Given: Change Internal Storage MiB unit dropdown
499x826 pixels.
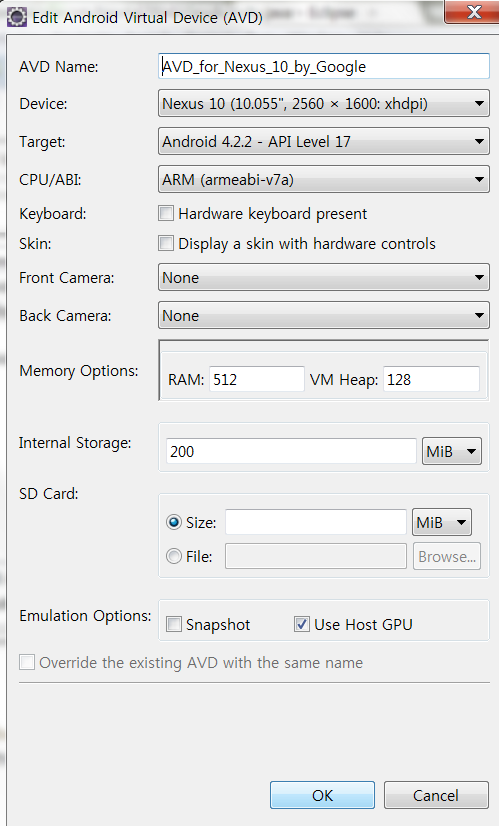Looking at the screenshot, I should (452, 451).
